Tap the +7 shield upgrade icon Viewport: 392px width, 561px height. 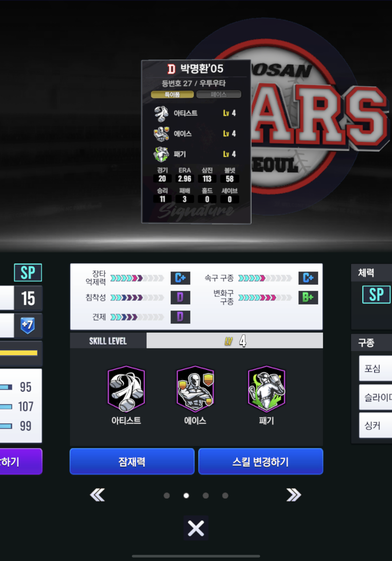point(28,325)
